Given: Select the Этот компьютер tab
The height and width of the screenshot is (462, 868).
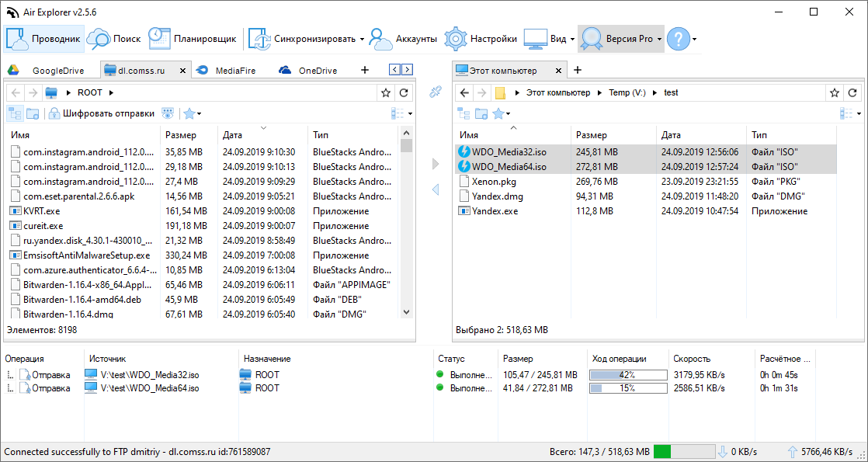Looking at the screenshot, I should point(502,71).
